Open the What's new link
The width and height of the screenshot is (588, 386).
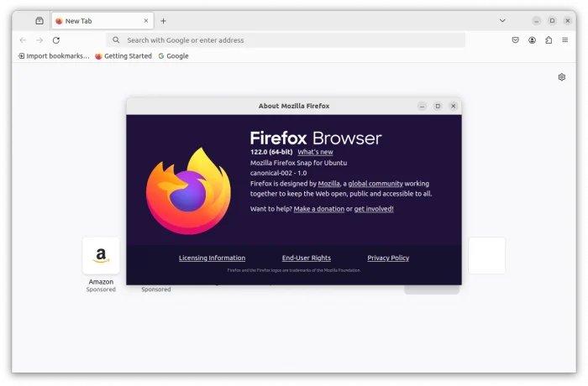coord(315,152)
